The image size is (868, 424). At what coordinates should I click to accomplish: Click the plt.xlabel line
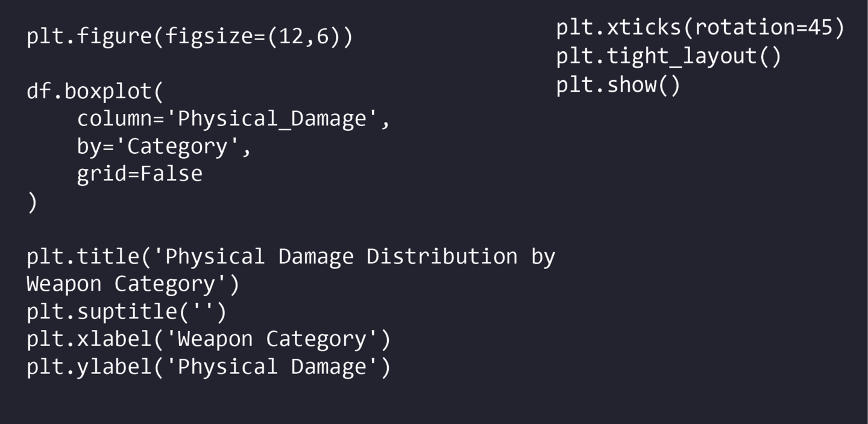click(x=209, y=339)
